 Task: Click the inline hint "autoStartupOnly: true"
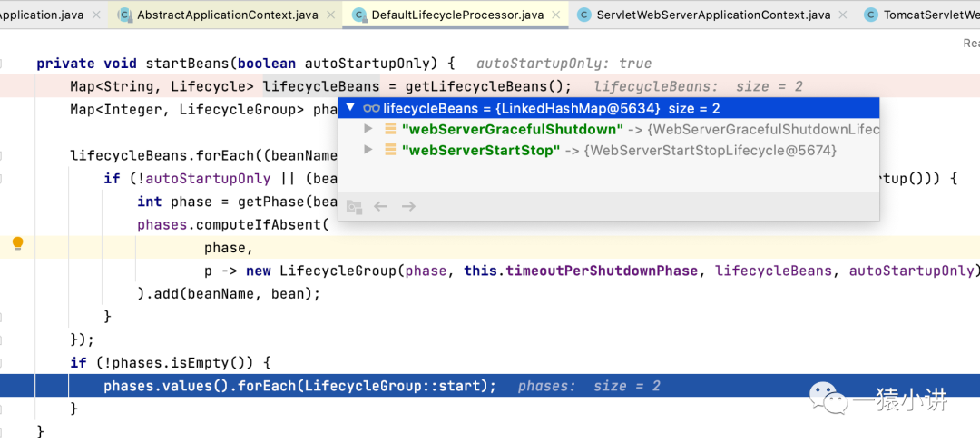[x=563, y=64]
